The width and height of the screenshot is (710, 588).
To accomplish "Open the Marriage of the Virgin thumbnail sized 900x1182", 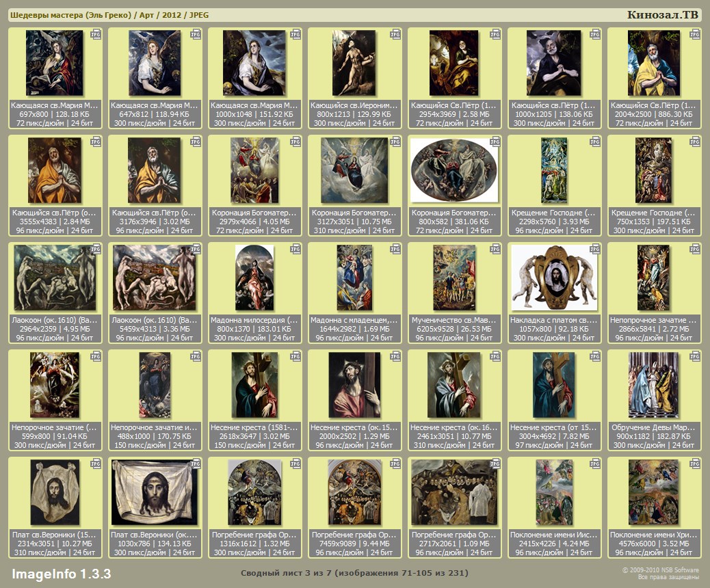I will click(x=654, y=385).
